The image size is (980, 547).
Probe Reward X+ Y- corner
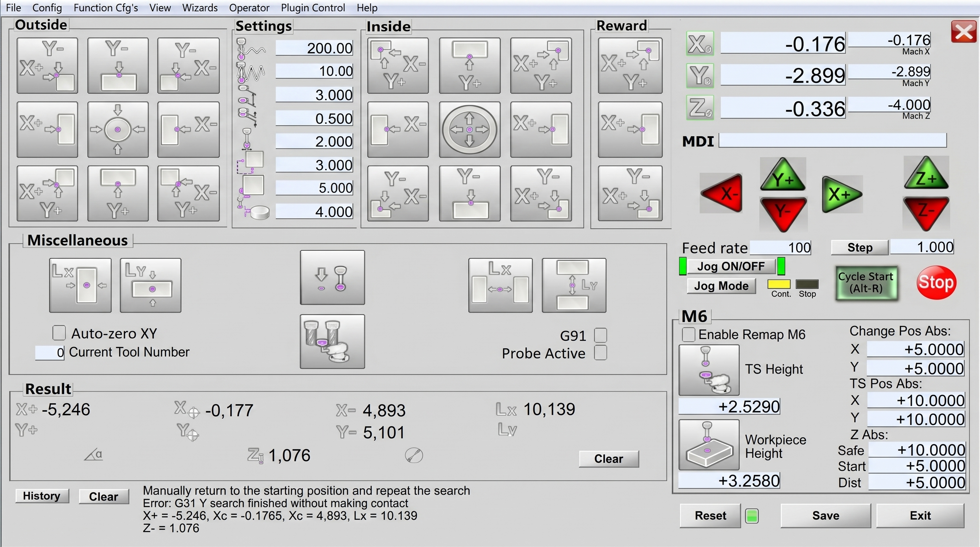630,193
